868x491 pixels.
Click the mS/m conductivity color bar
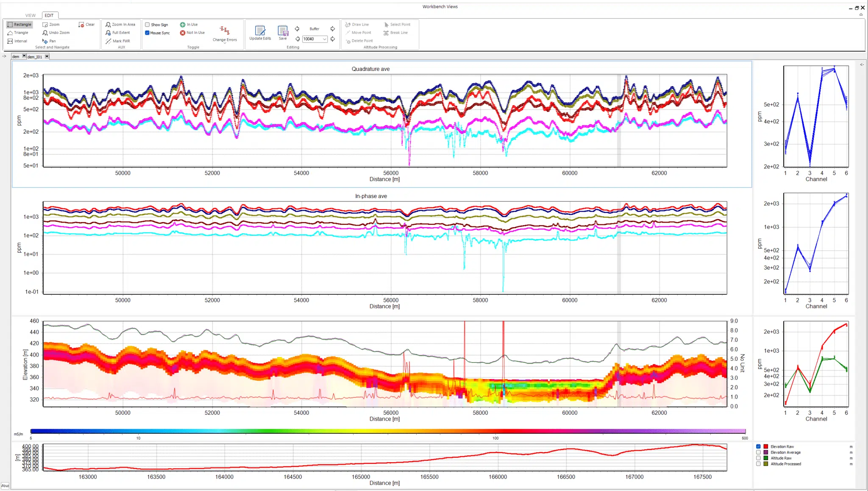(388, 431)
